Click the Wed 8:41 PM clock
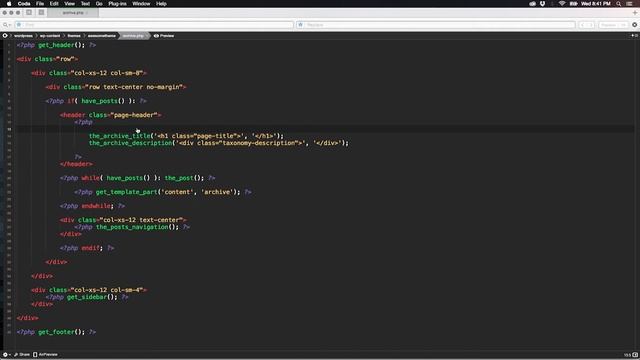The width and height of the screenshot is (640, 360). coord(596,4)
